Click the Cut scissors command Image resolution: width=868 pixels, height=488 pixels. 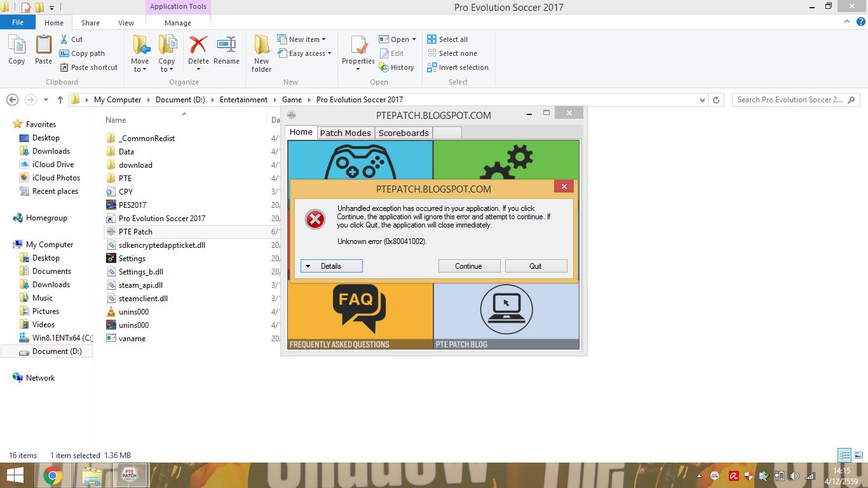point(71,39)
